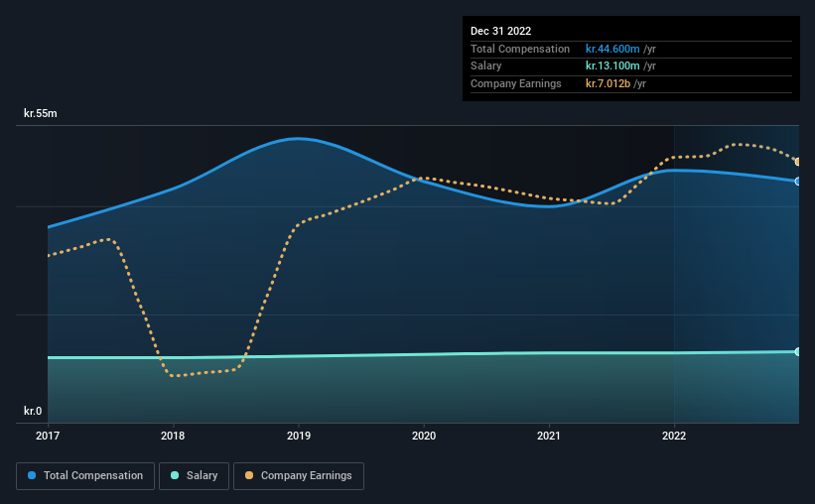Click the teal Salary legend dot
The height and width of the screenshot is (504, 815).
(175, 475)
